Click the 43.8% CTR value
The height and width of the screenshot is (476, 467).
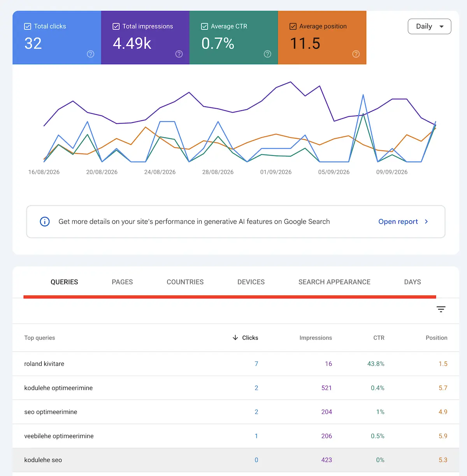click(376, 364)
